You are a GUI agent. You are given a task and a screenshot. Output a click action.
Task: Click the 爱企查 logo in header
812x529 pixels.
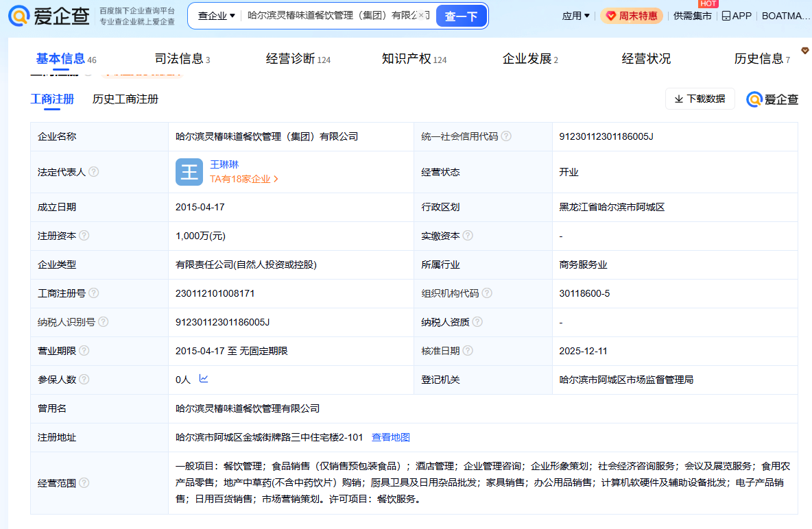point(49,16)
